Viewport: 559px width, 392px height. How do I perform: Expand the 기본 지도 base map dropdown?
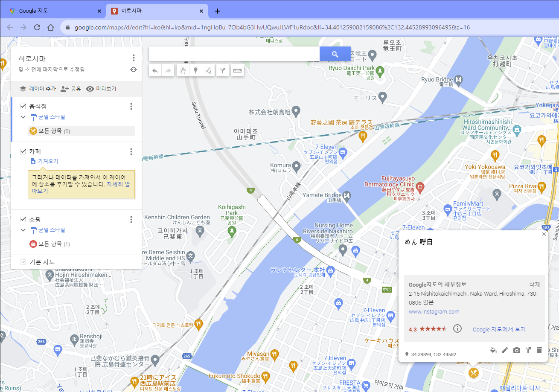23,262
